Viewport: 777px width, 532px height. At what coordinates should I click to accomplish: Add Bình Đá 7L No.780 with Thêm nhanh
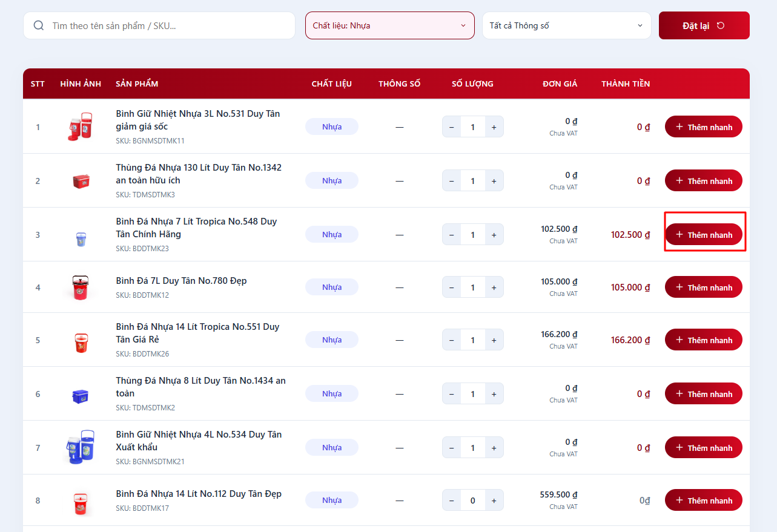click(x=703, y=287)
